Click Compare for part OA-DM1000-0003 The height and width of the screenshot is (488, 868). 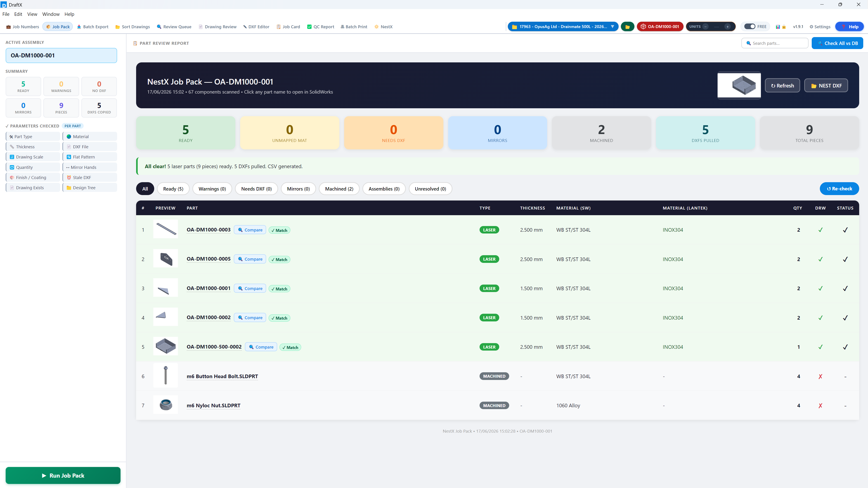(250, 230)
